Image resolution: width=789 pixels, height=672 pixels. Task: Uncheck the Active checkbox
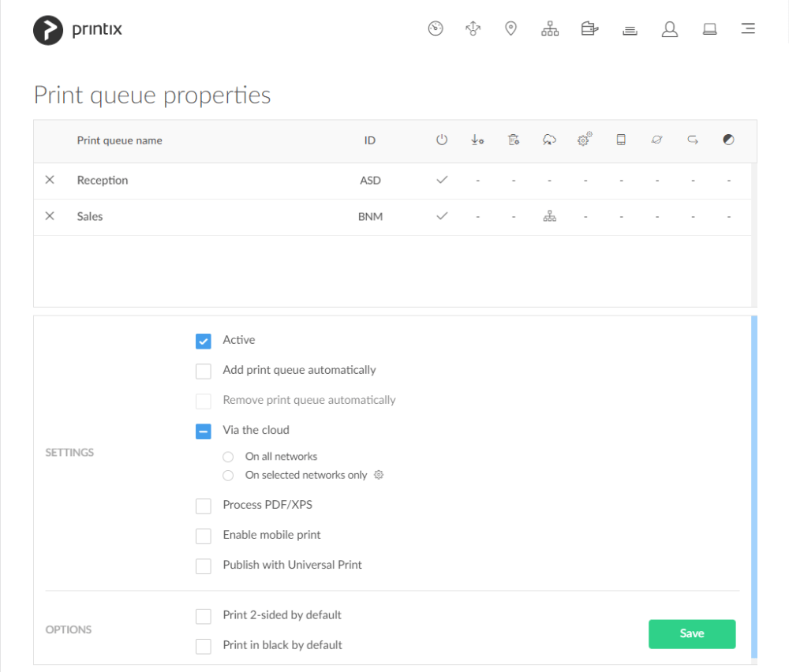click(x=204, y=341)
